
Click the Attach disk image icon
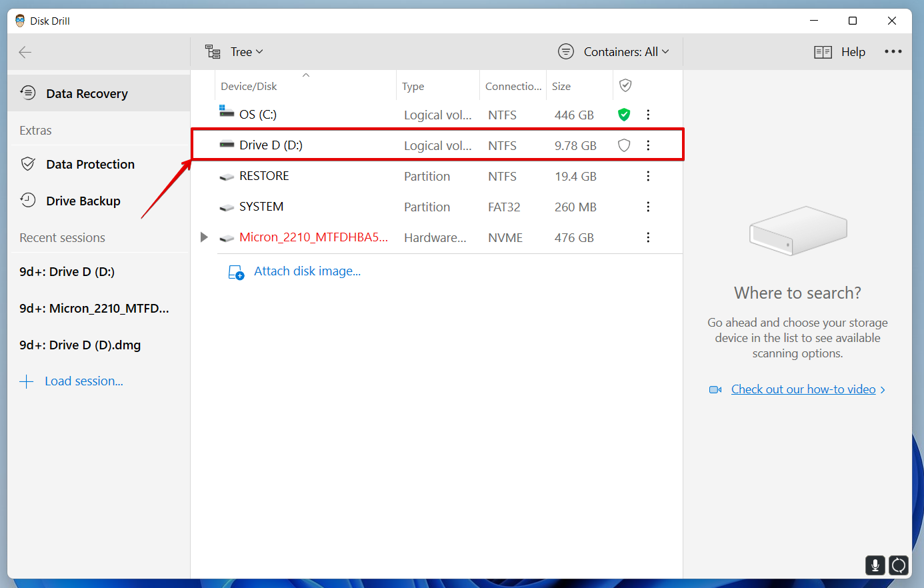tap(236, 272)
